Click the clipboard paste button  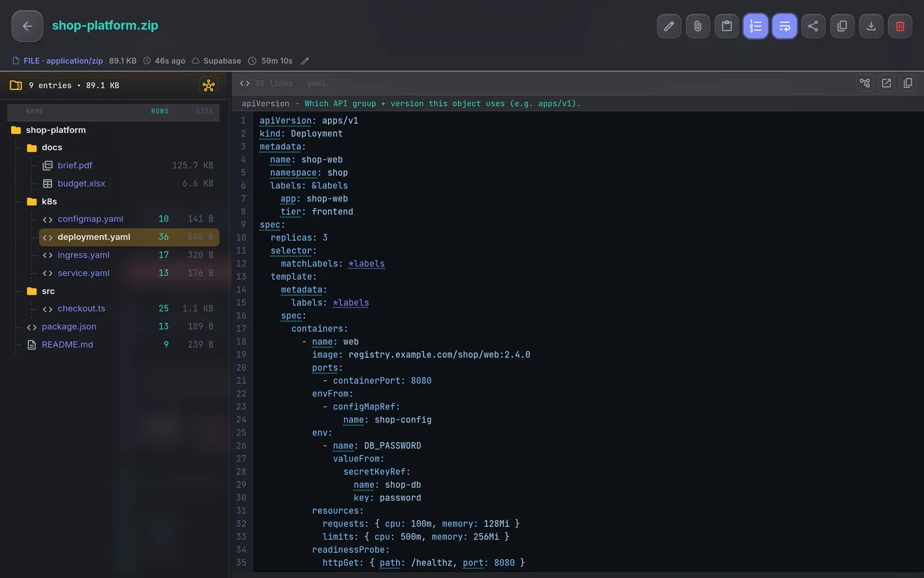tap(726, 26)
